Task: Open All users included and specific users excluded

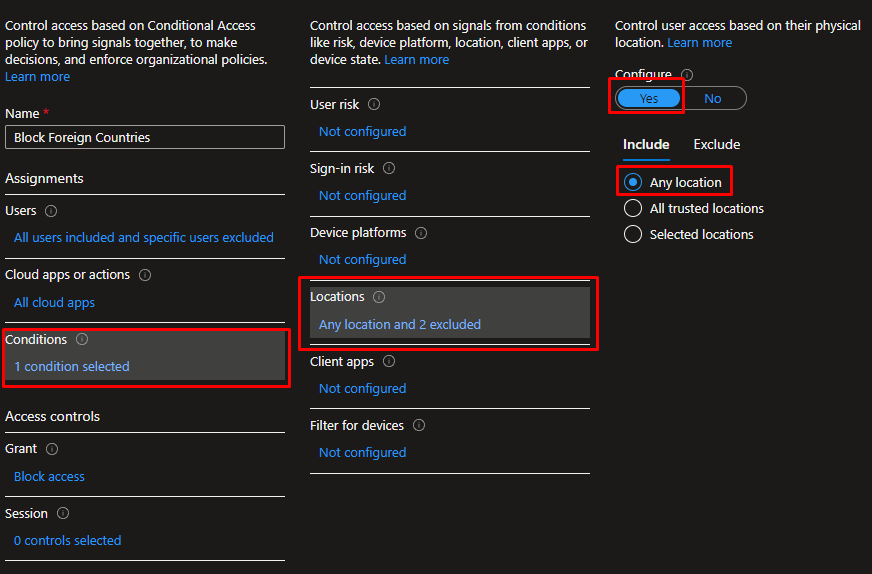Action: pyautogui.click(x=143, y=237)
